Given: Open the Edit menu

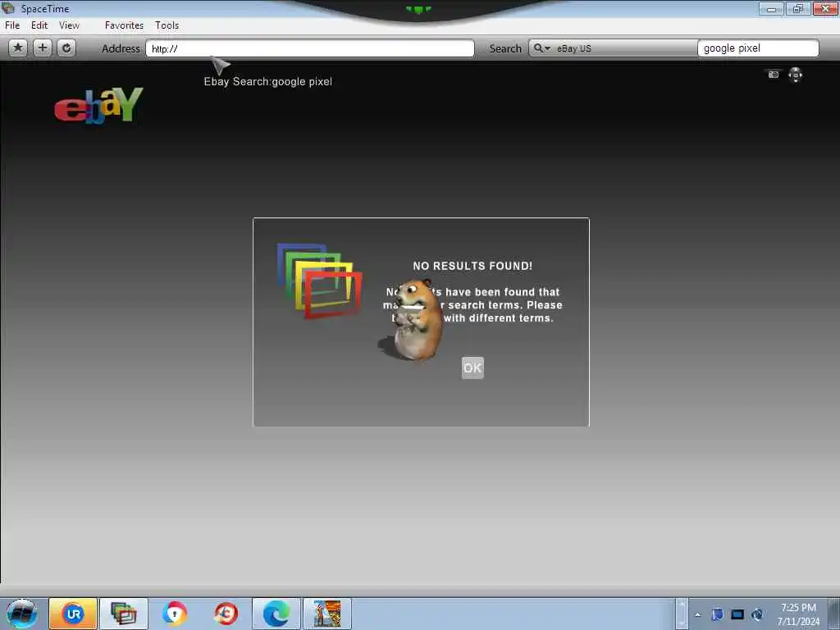Looking at the screenshot, I should (39, 25).
